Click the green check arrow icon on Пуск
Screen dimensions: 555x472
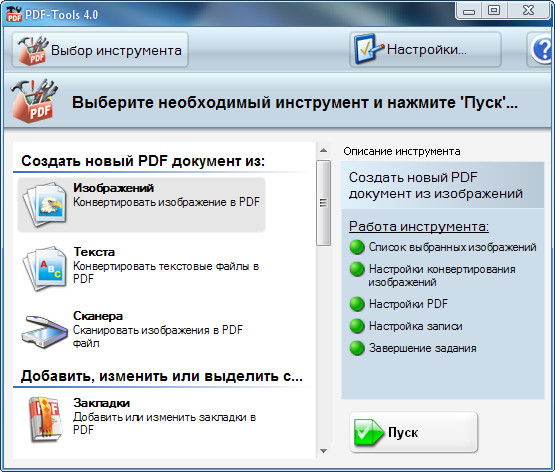tap(369, 432)
